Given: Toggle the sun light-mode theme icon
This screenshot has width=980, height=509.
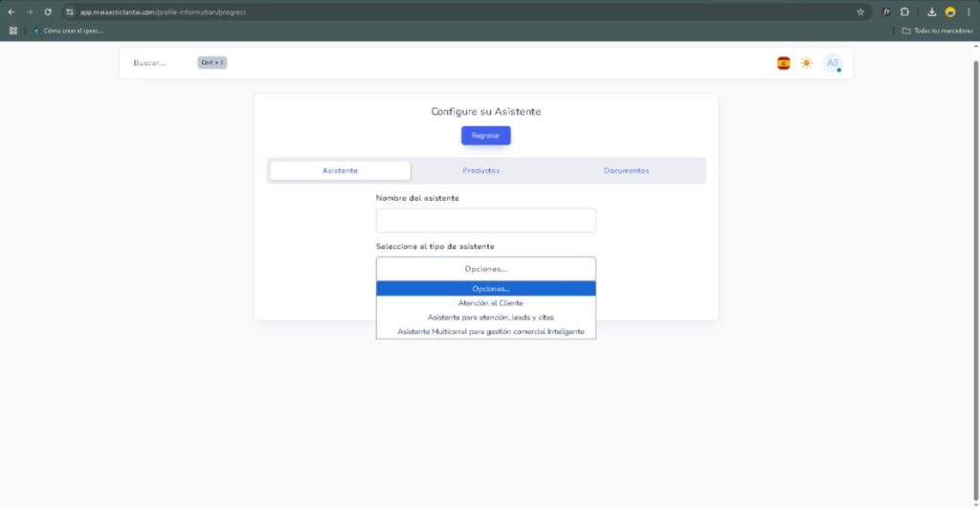Looking at the screenshot, I should tap(807, 63).
